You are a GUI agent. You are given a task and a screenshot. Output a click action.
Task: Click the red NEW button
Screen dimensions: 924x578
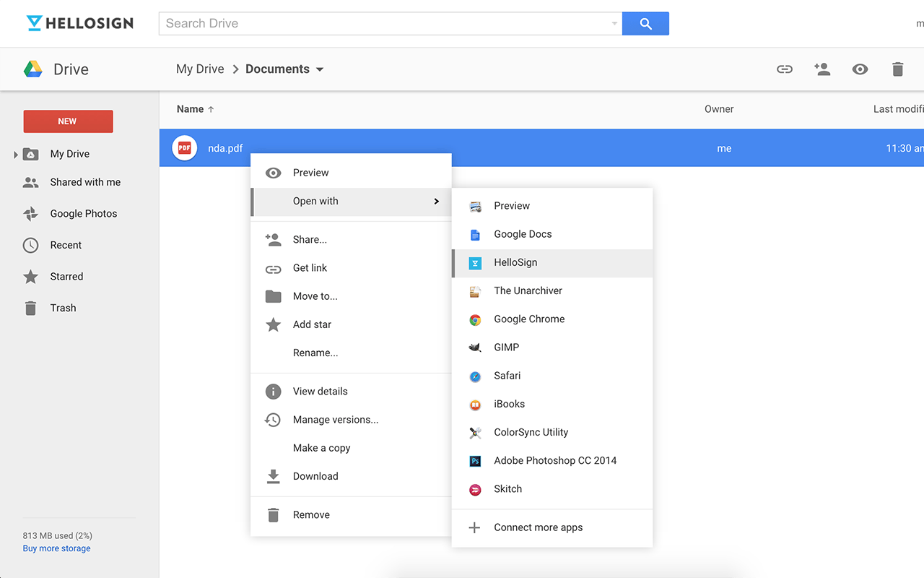[68, 121]
